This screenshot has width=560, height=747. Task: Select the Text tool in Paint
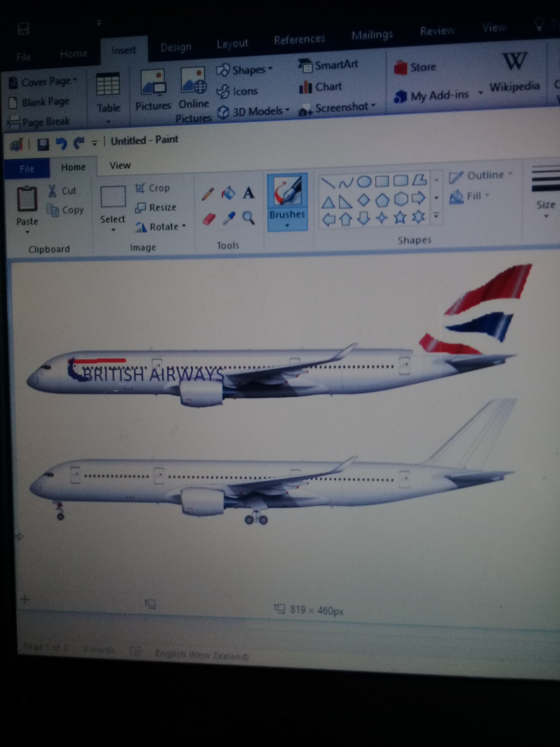(249, 193)
